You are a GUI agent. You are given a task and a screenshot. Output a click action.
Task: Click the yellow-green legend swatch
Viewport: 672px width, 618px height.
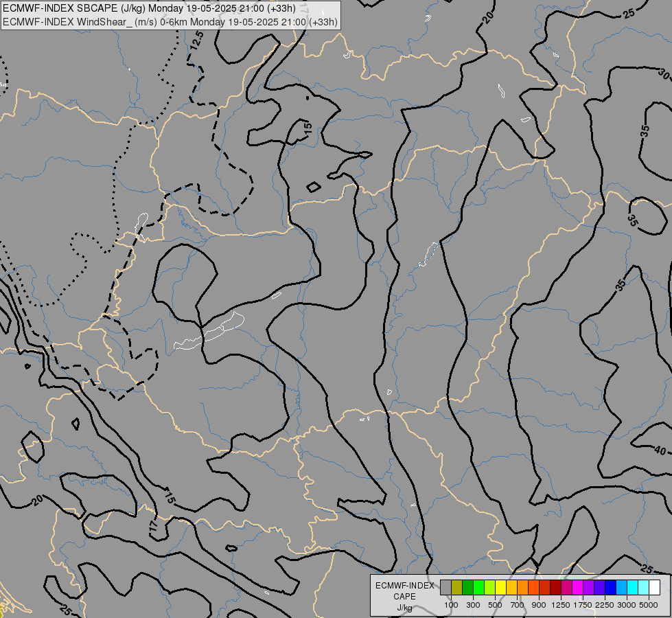coord(490,588)
